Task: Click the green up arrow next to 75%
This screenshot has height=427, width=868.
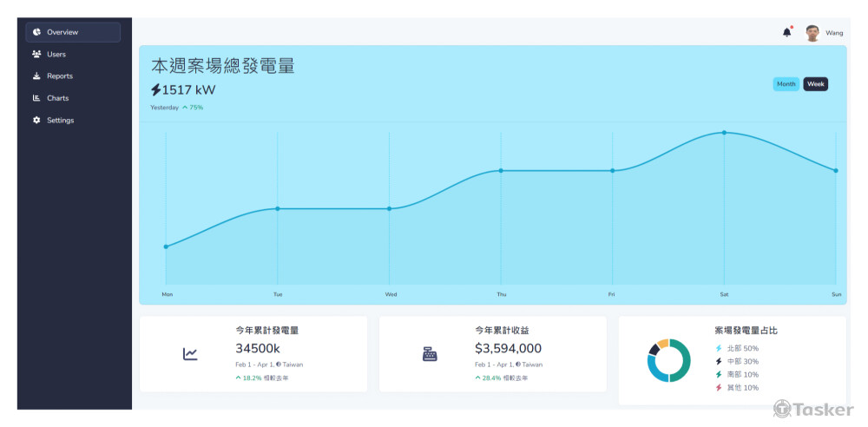Action: coord(185,108)
